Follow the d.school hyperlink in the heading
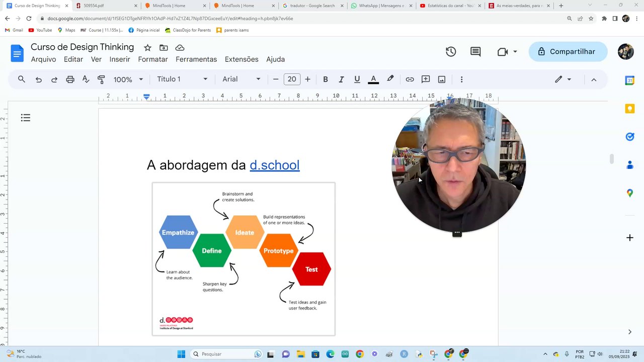The width and height of the screenshot is (644, 362). [x=275, y=165]
